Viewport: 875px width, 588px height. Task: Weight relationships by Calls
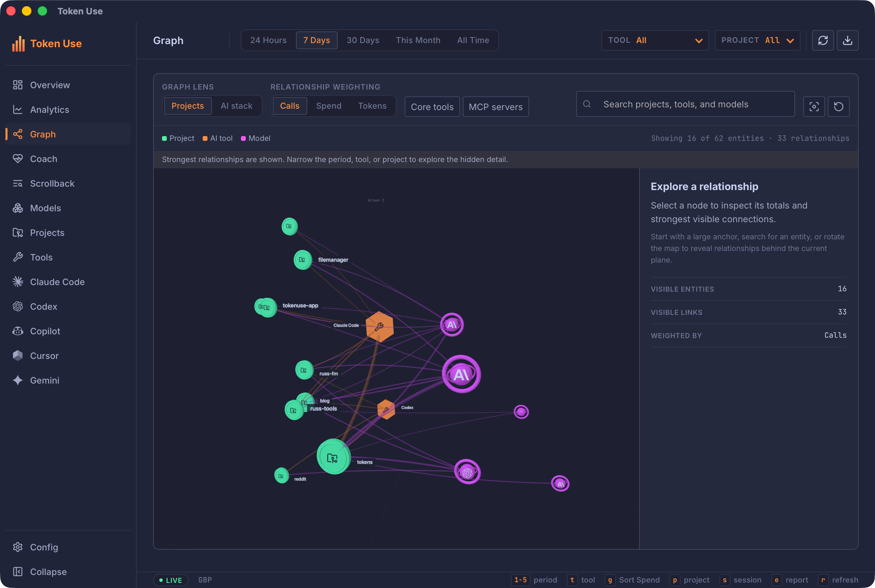click(290, 106)
